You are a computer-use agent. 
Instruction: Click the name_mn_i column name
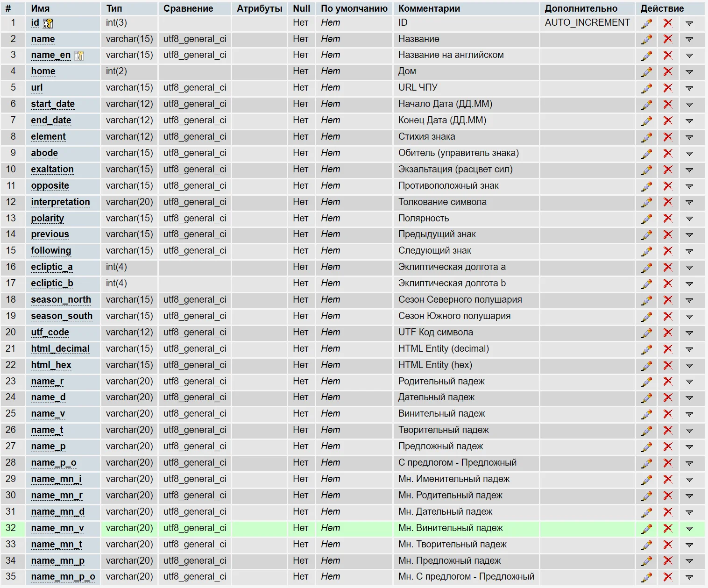56,479
